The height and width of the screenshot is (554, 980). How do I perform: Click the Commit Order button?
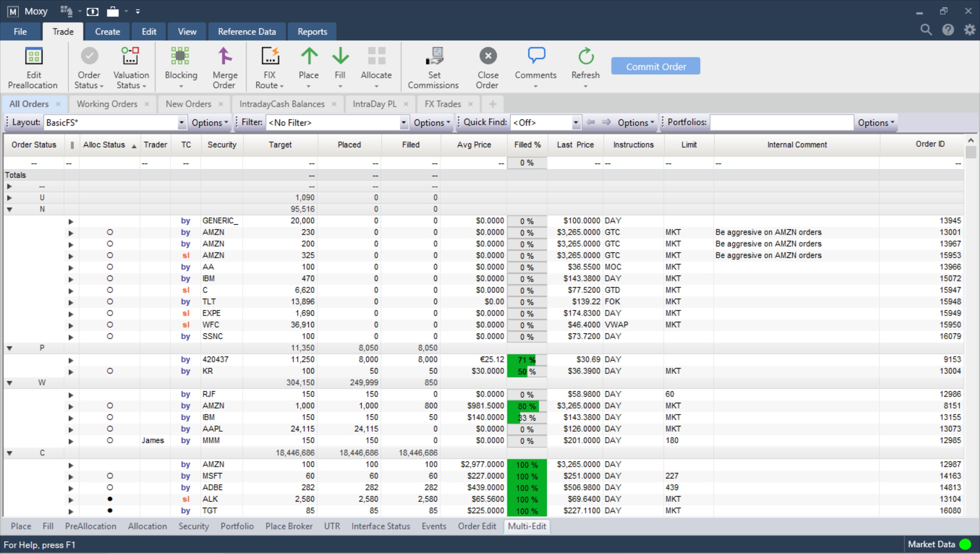656,66
